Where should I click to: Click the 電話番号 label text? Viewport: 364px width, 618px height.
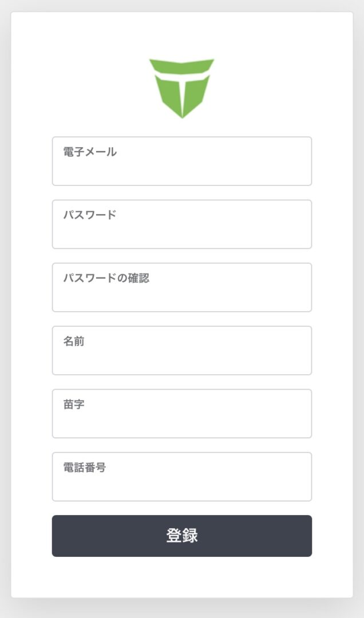[85, 467]
